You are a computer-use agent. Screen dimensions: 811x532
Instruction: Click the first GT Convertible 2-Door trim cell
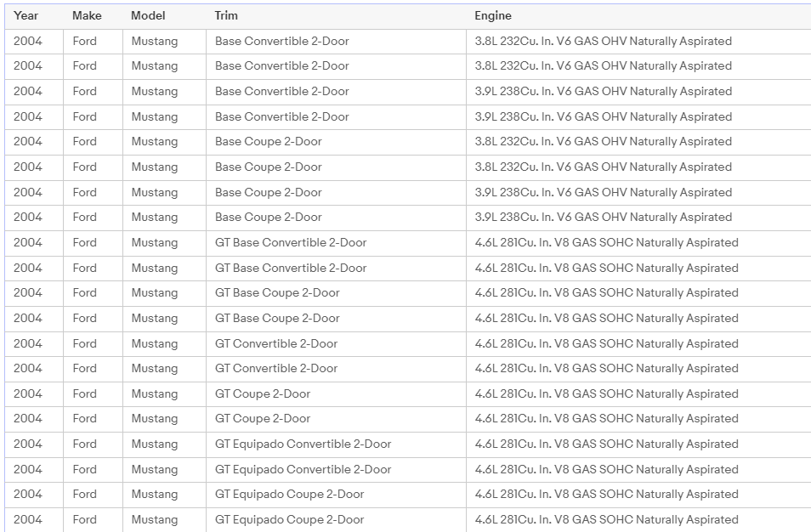pos(276,343)
